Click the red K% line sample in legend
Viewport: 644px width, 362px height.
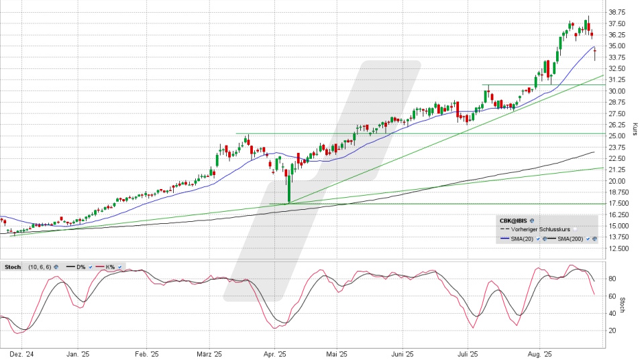pos(100,266)
